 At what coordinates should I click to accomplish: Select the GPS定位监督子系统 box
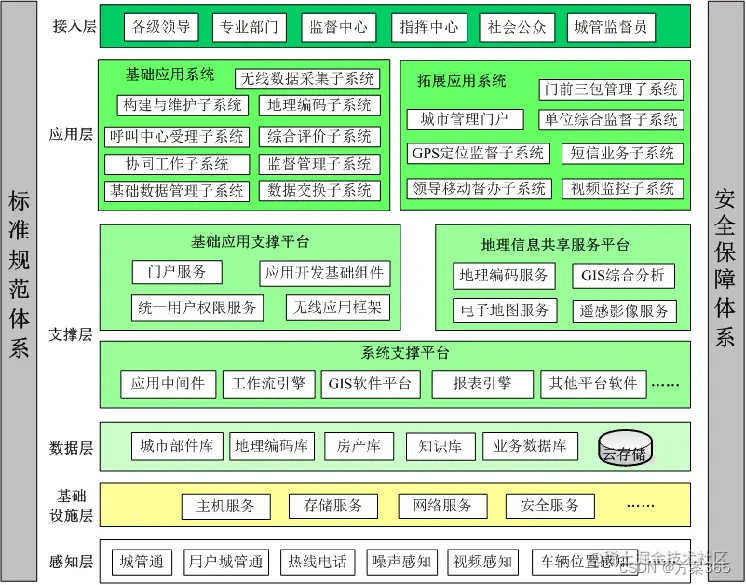[x=478, y=154]
